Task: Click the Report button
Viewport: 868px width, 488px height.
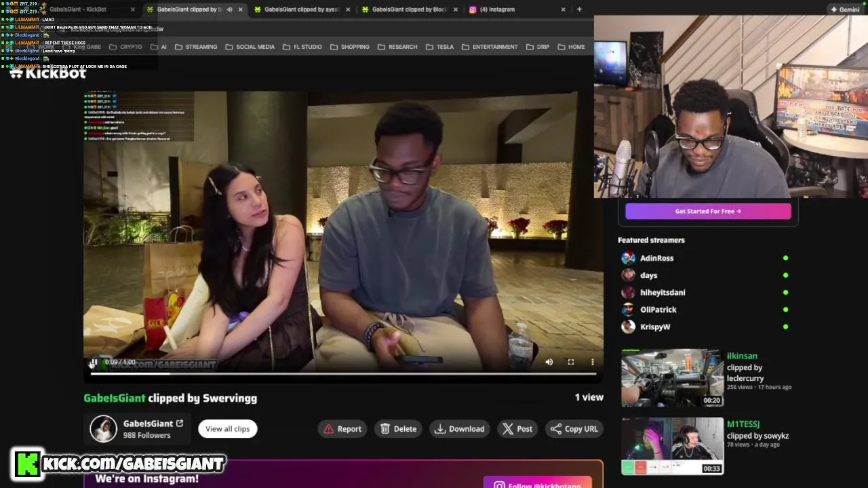Action: tap(342, 428)
